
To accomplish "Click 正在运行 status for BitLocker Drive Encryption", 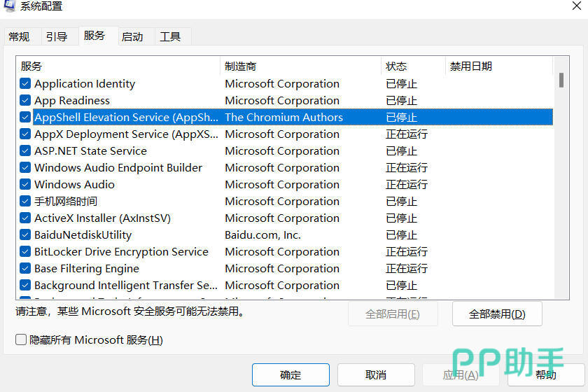I will [x=407, y=252].
